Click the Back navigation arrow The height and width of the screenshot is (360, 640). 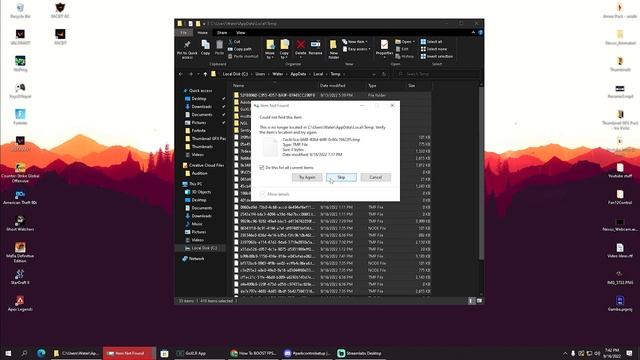[x=180, y=74]
